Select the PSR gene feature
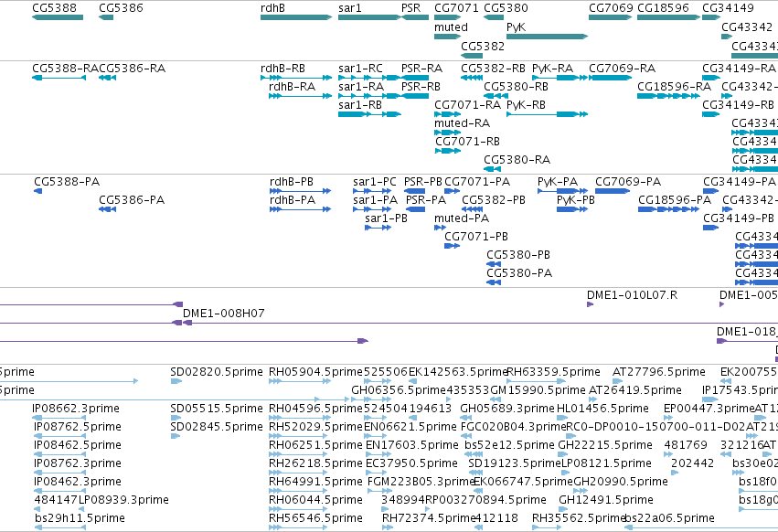The image size is (778, 532). tap(415, 17)
